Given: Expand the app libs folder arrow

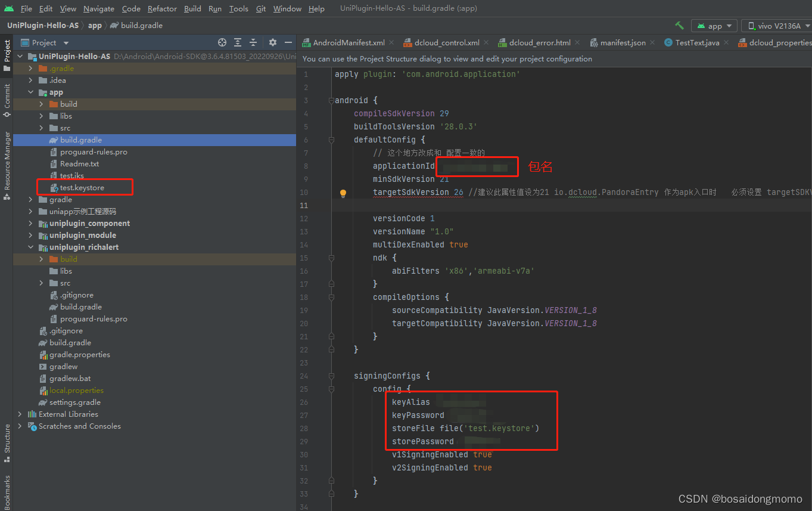Looking at the screenshot, I should coord(41,116).
